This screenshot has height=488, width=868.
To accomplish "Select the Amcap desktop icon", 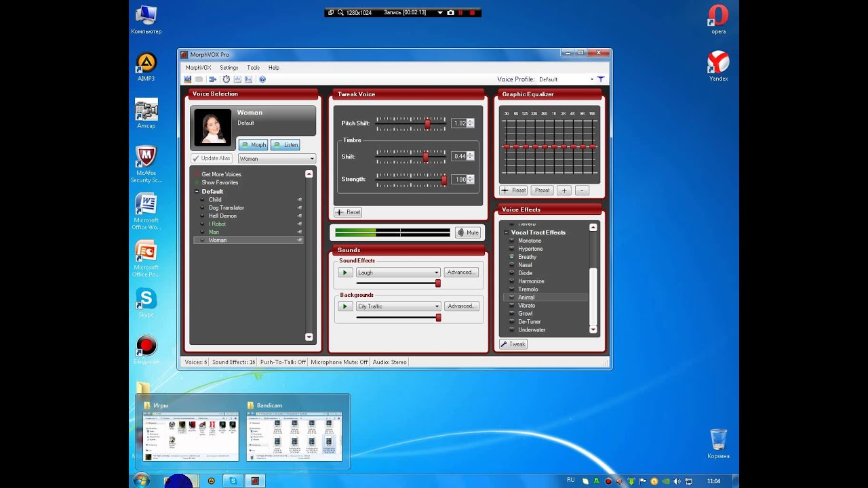I will (x=146, y=114).
